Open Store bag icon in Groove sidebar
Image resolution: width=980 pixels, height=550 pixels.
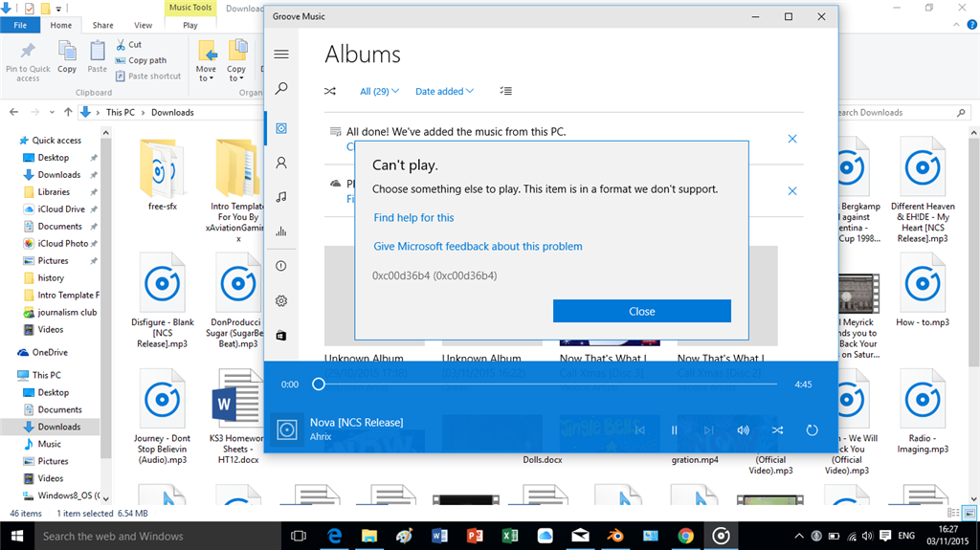281,336
